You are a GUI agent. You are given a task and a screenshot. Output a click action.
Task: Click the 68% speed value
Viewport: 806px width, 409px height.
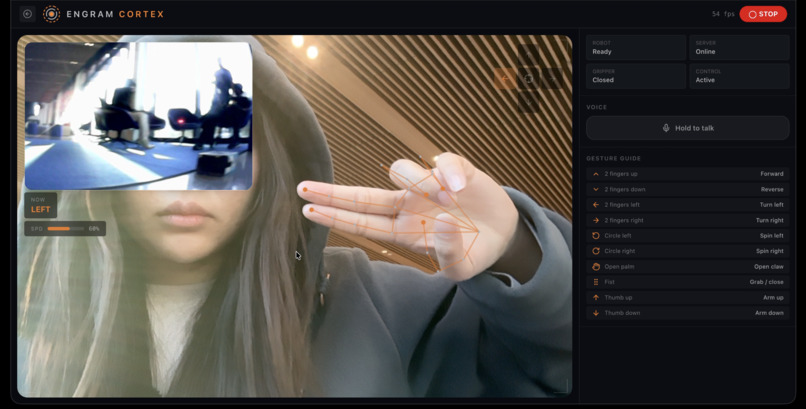94,229
